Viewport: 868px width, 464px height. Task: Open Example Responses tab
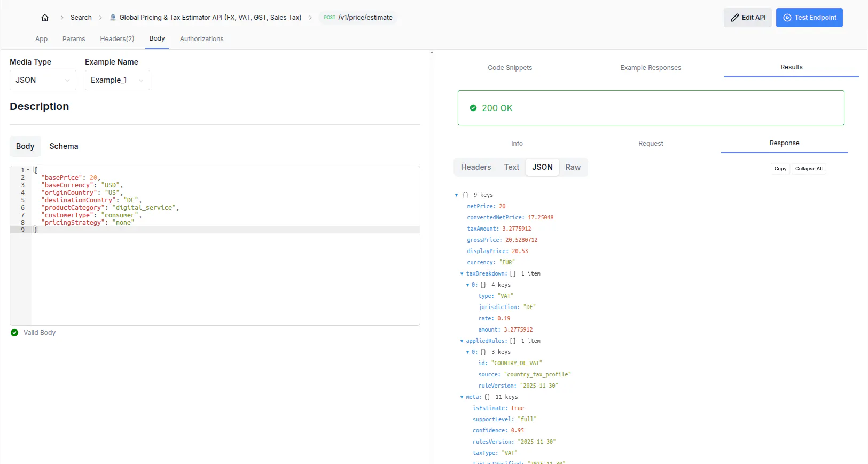coord(651,68)
